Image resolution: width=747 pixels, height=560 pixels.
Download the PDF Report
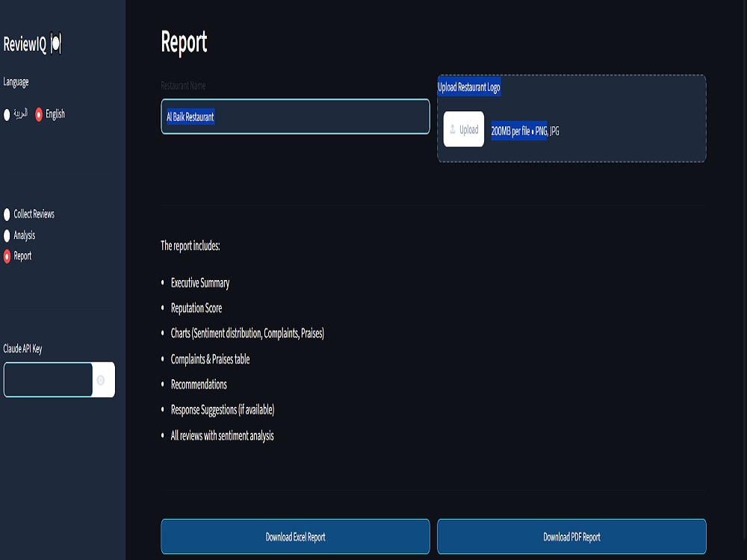click(x=571, y=537)
